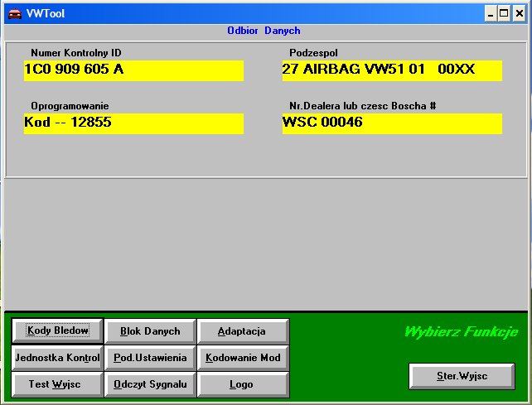532x405 pixels.
Task: Click the Adaptacja button
Action: 243,331
